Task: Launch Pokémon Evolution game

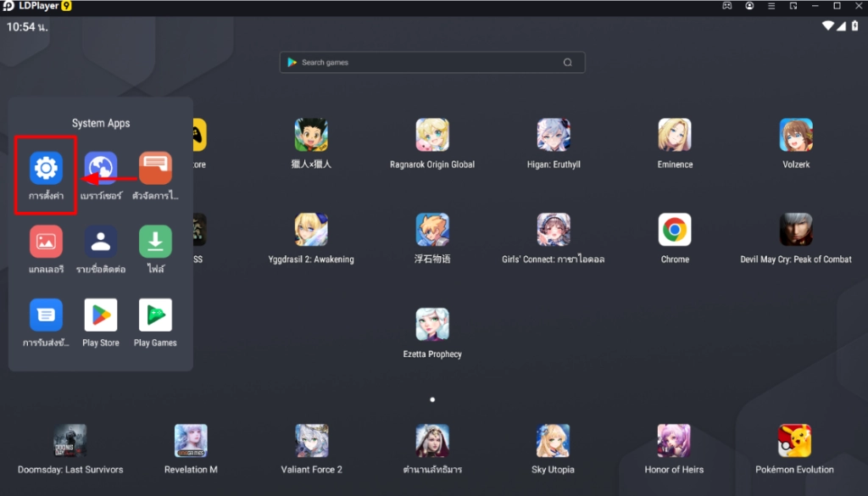Action: tap(794, 441)
